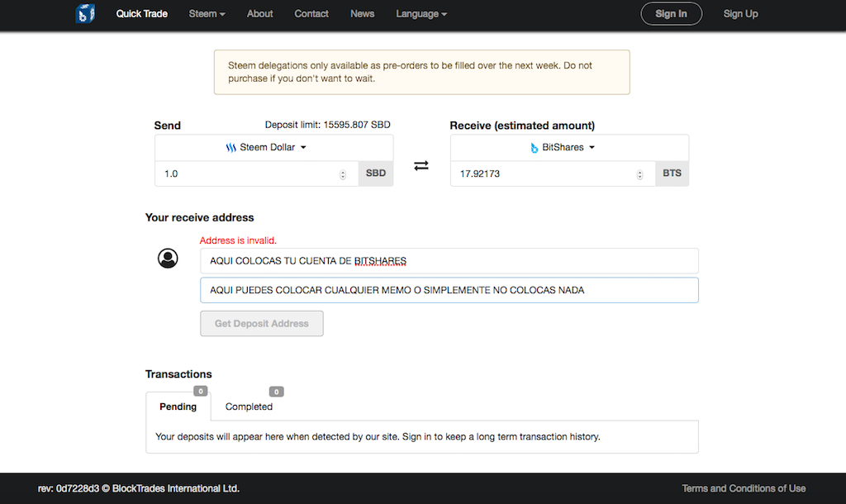Click the BitShares account address field
This screenshot has height=504, width=846.
click(x=449, y=261)
